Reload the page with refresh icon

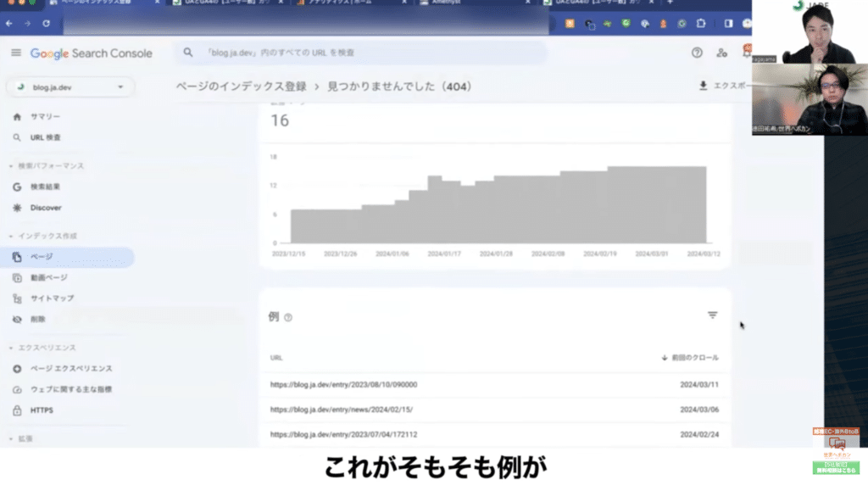[x=46, y=23]
